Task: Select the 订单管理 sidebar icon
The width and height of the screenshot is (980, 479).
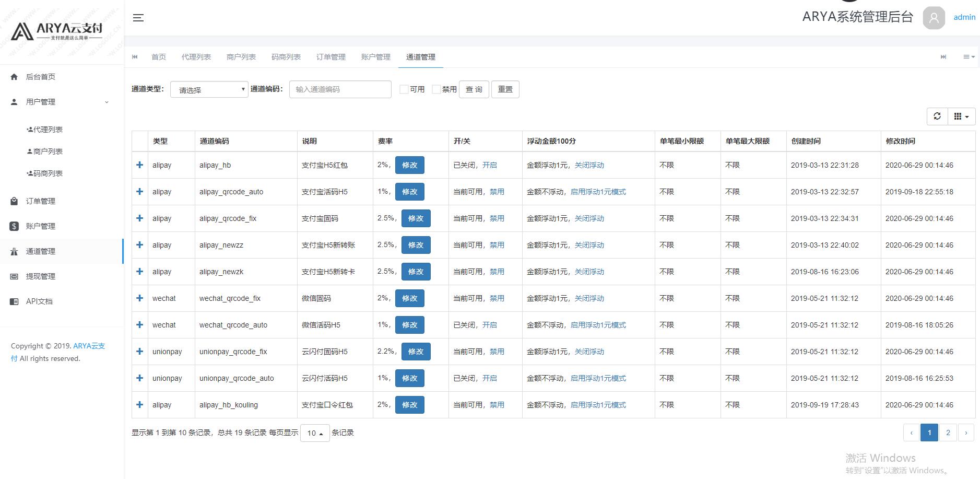Action: (x=14, y=201)
